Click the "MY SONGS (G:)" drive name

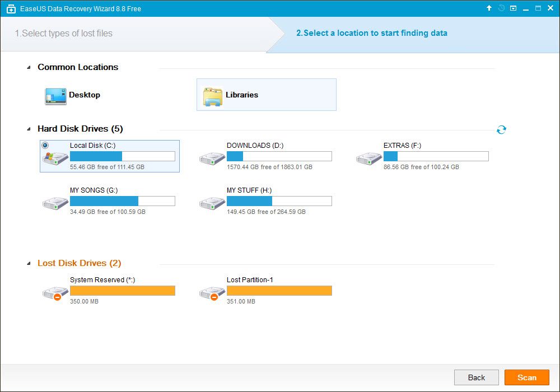coord(94,190)
